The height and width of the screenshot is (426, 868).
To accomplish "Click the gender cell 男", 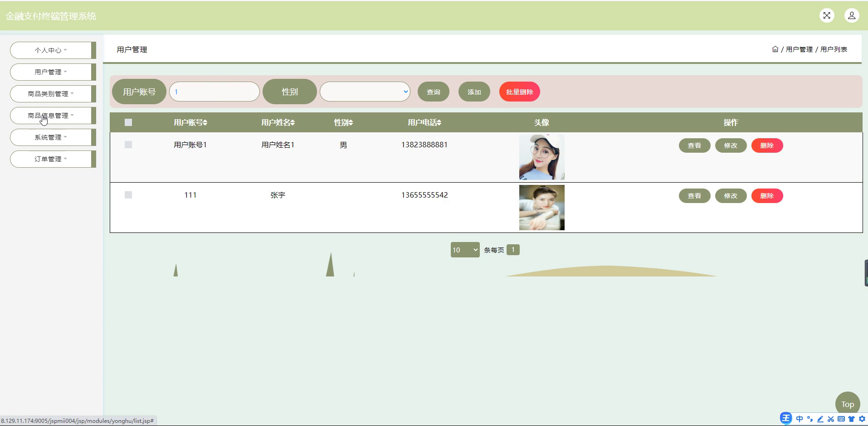I will click(x=343, y=145).
